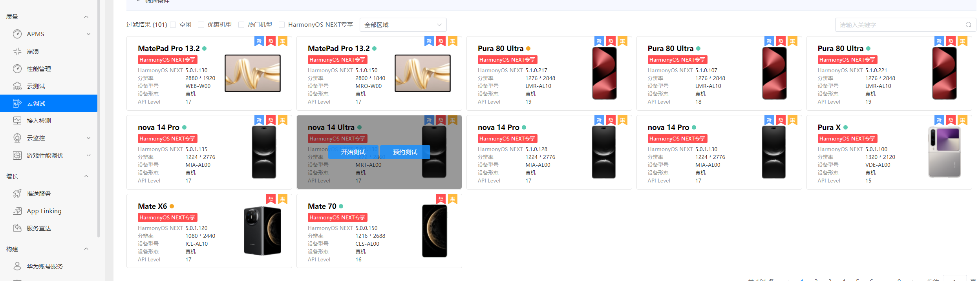980x281 pixels.
Task: Click the nova 14 Pro 5.1.0.128 card title
Action: [498, 128]
